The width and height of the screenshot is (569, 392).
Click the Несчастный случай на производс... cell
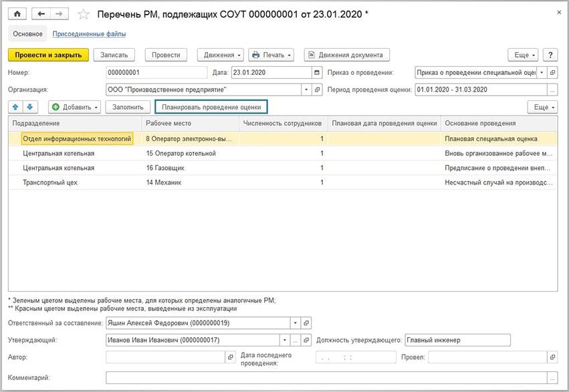point(499,183)
